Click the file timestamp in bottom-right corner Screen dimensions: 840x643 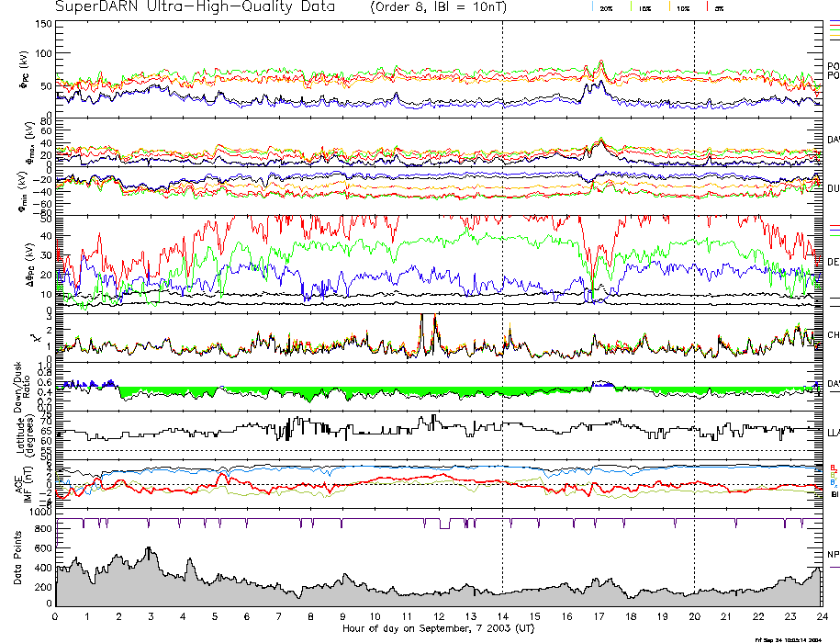coord(786,638)
